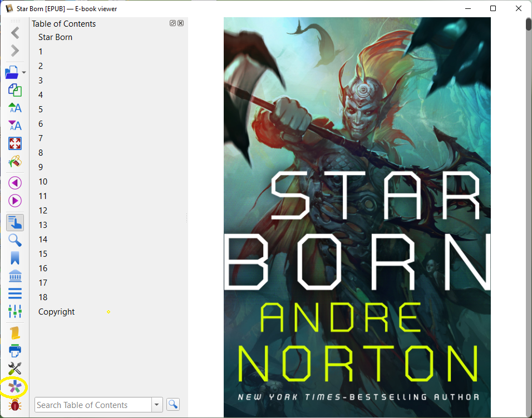Jump to chapter 16 in contents
The image size is (532, 418).
(x=43, y=268)
